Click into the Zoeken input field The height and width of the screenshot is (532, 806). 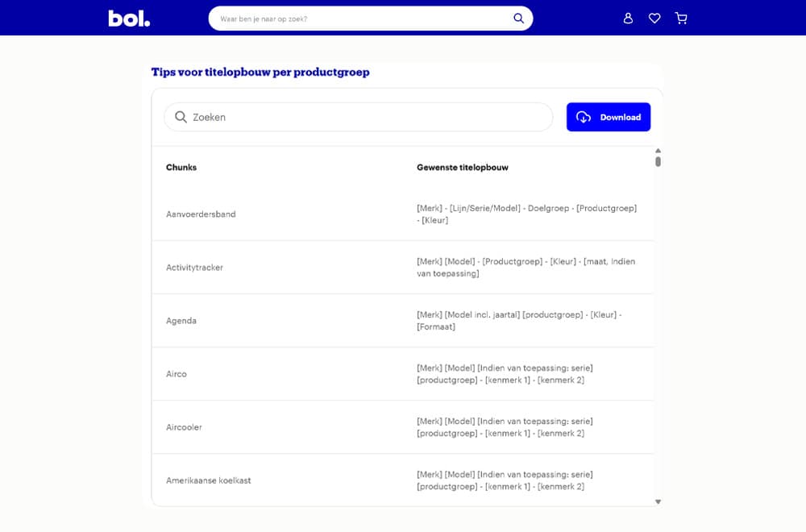point(359,117)
